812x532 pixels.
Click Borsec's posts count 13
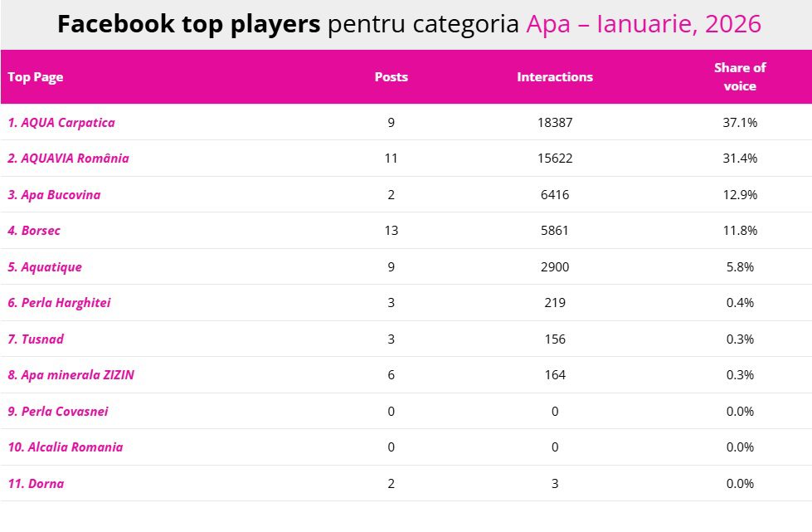(391, 231)
